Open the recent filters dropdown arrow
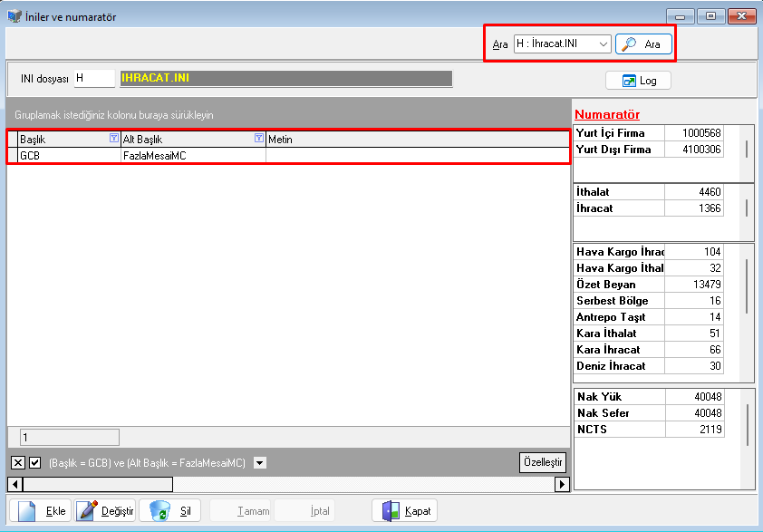 coord(260,462)
